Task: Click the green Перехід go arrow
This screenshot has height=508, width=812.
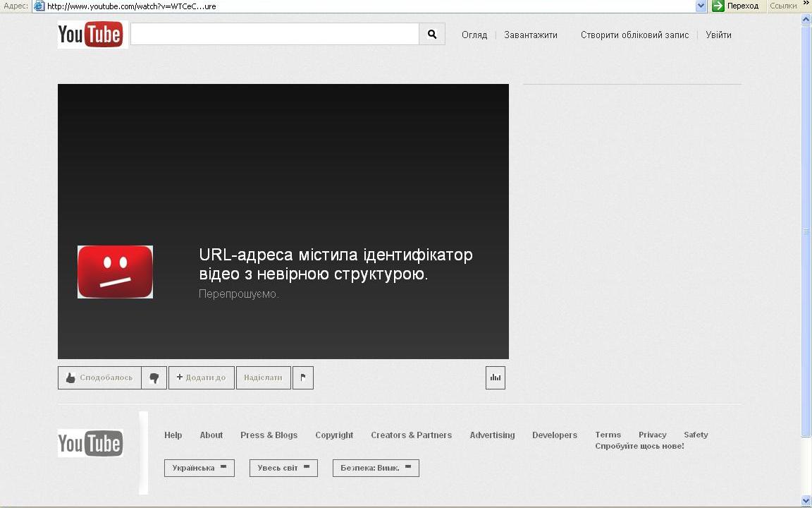Action: (x=718, y=6)
